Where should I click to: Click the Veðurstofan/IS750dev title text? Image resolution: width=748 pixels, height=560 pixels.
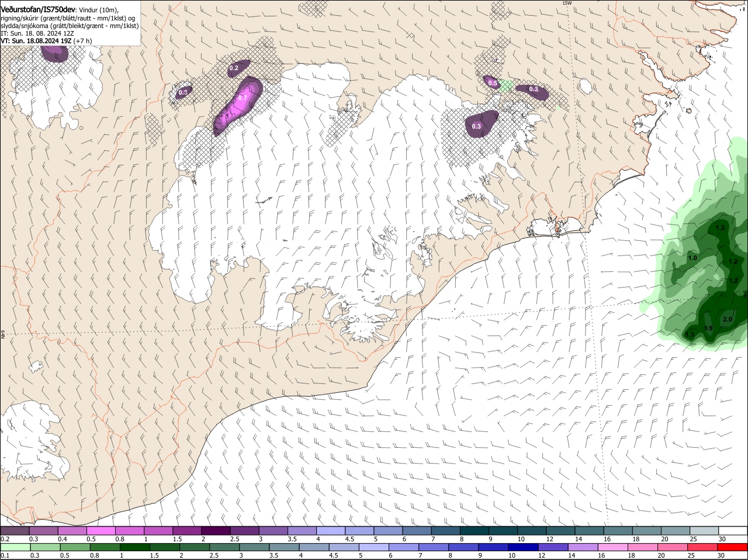(37, 10)
